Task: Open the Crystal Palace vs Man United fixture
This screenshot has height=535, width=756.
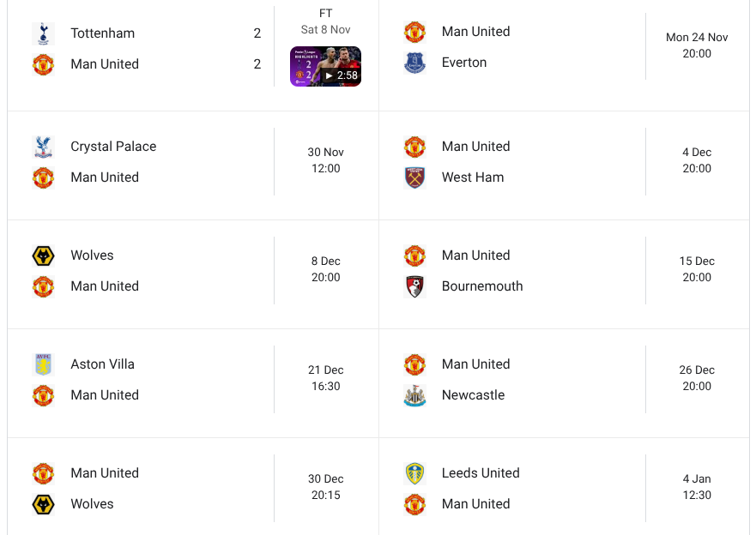Action: (x=154, y=161)
